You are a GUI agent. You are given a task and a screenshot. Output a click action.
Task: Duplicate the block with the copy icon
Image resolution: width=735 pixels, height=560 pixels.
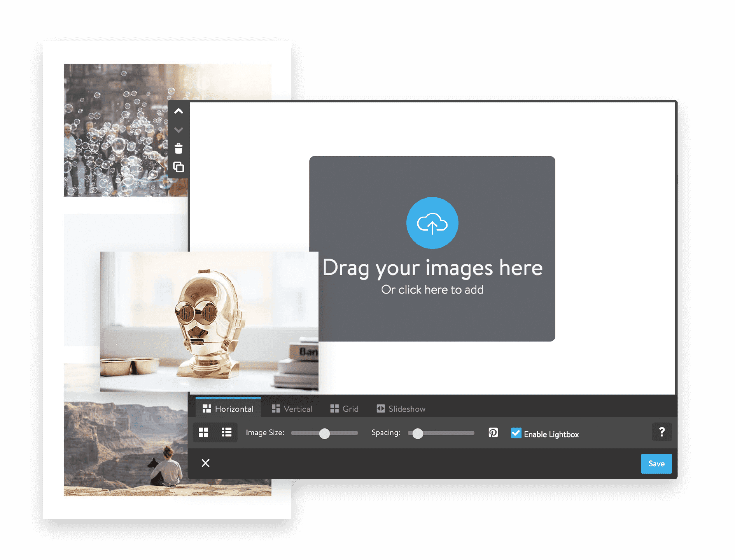(179, 167)
